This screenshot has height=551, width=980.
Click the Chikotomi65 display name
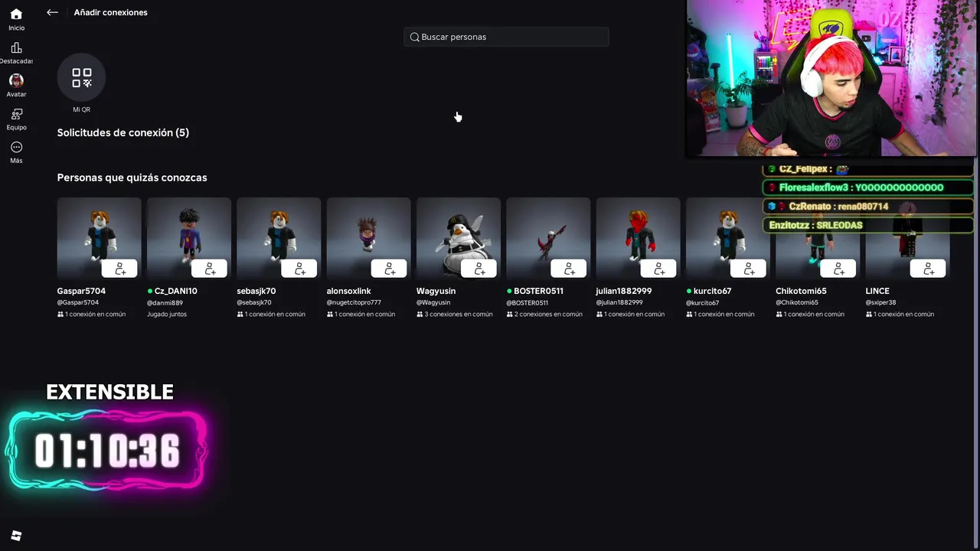pos(801,291)
